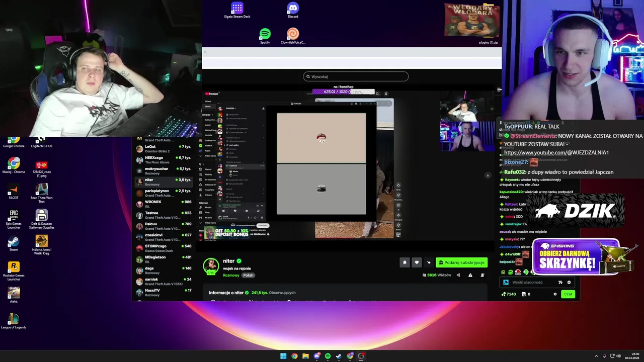Open the NEEXcsgo channel in the sidebar
Image resolution: width=644 pixels, height=362 pixels.
click(x=164, y=159)
